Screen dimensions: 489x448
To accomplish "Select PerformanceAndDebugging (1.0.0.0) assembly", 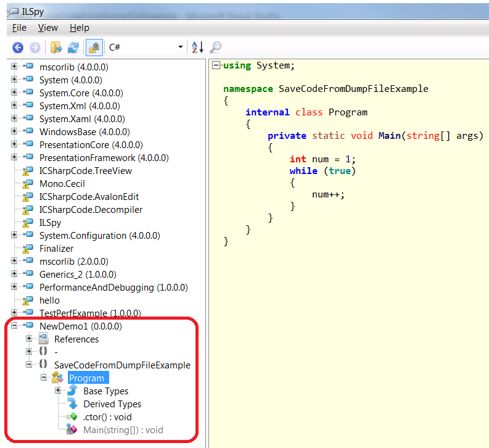I will click(113, 288).
